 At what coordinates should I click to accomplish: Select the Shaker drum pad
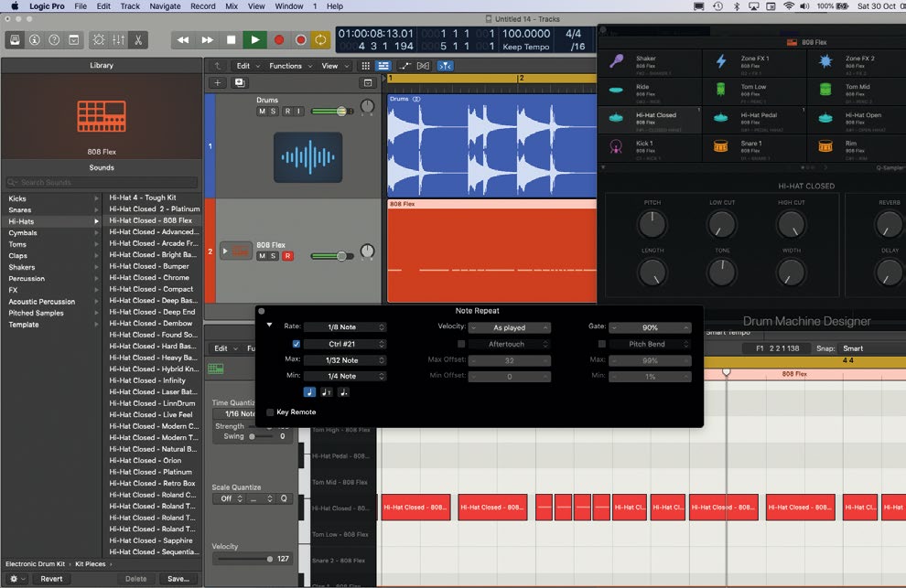point(650,63)
